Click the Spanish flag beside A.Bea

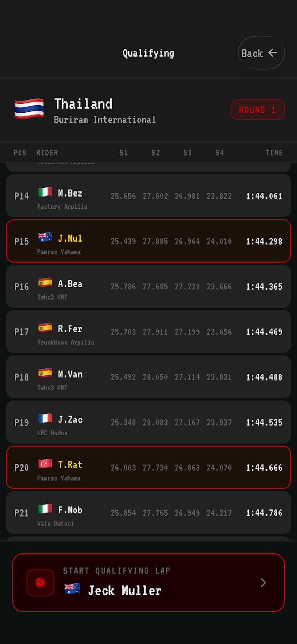click(x=45, y=283)
